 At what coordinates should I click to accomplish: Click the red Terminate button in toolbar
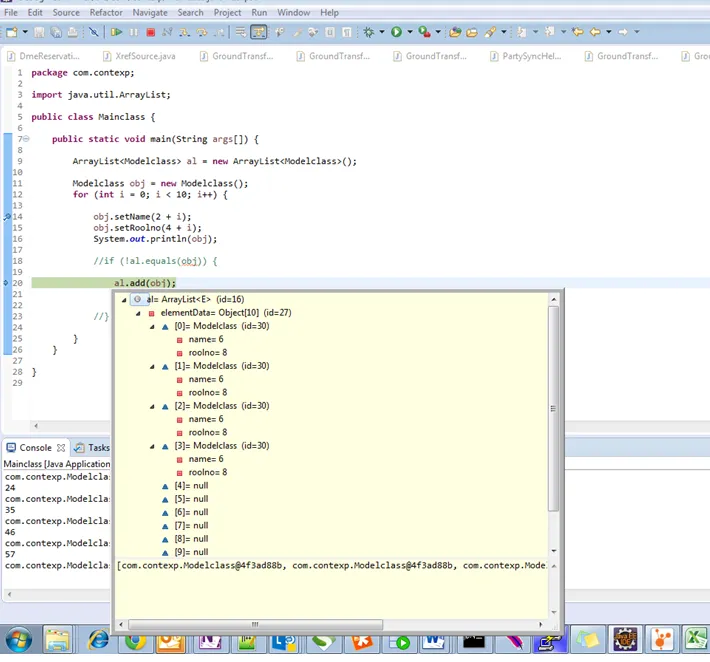tap(150, 32)
